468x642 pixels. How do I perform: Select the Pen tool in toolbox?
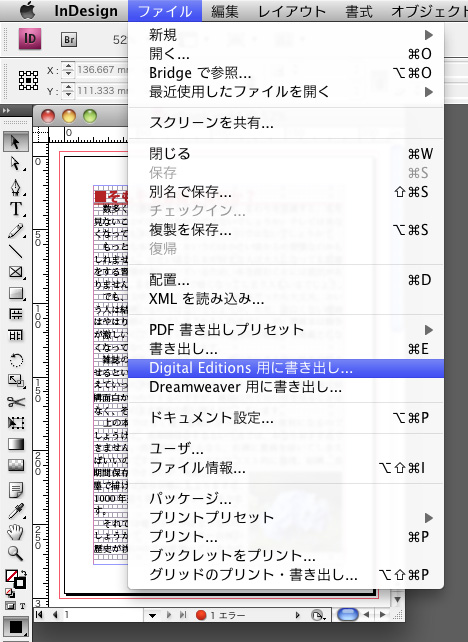(16, 188)
